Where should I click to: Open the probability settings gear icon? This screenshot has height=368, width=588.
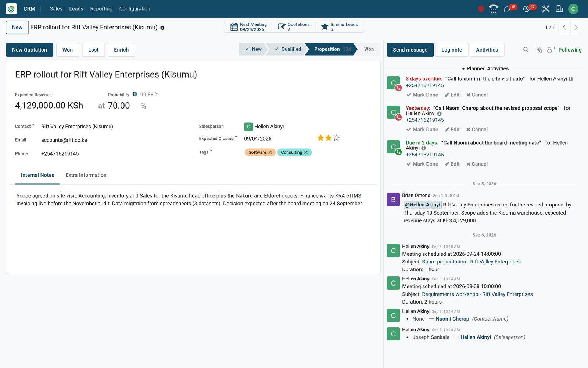tap(135, 94)
